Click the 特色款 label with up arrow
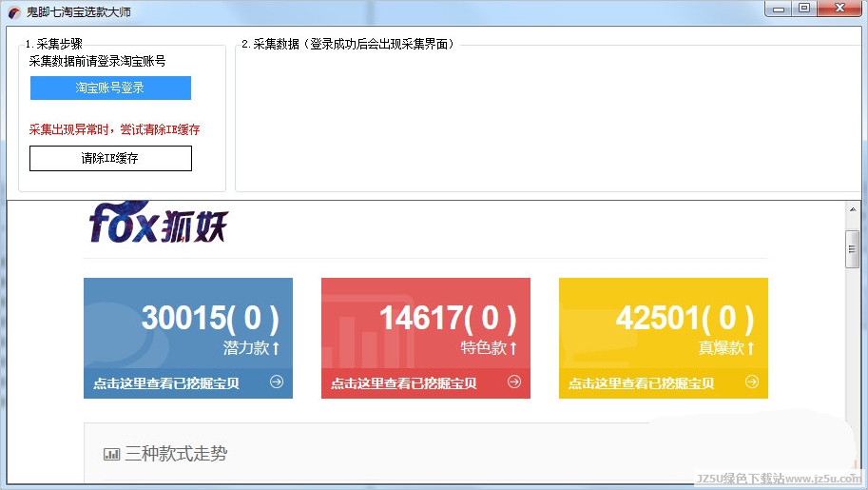868x490 pixels. point(490,348)
